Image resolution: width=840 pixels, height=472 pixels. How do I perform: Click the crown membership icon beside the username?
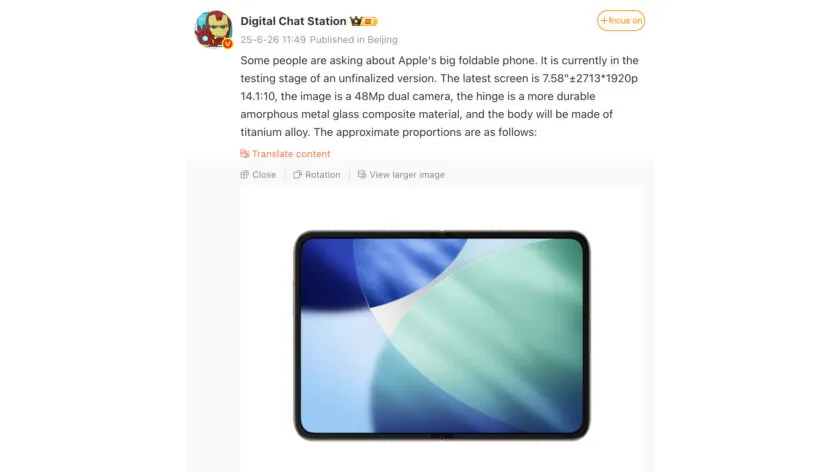[356, 21]
